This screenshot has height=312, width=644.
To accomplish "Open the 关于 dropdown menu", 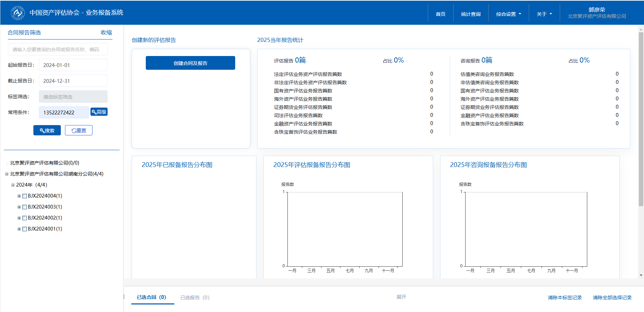I will tap(544, 14).
